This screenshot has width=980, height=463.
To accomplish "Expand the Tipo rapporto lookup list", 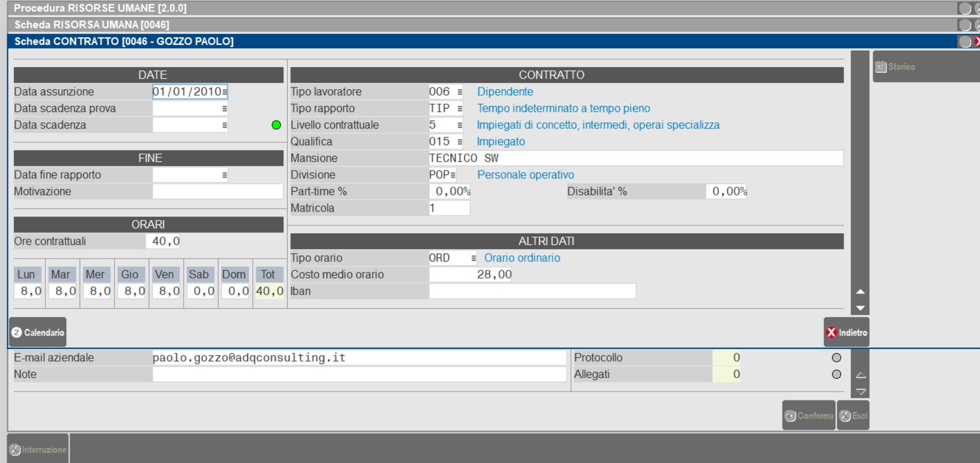I will [459, 109].
